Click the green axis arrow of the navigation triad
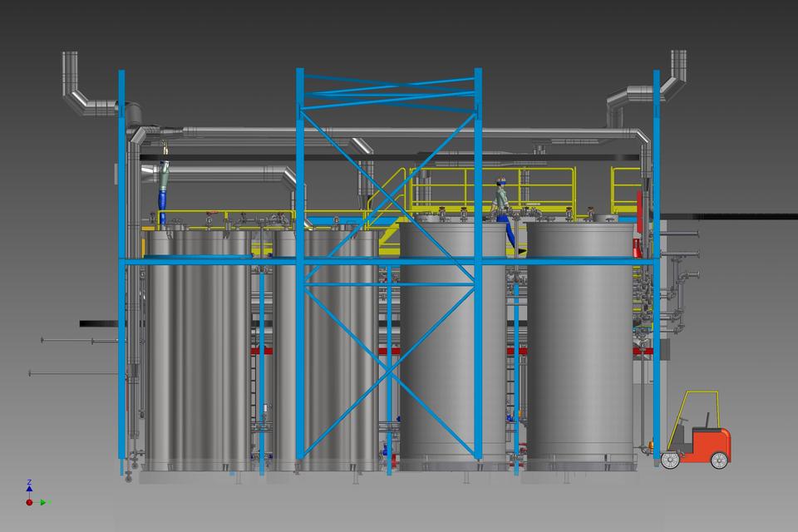This screenshot has height=532, width=798. click(42, 502)
